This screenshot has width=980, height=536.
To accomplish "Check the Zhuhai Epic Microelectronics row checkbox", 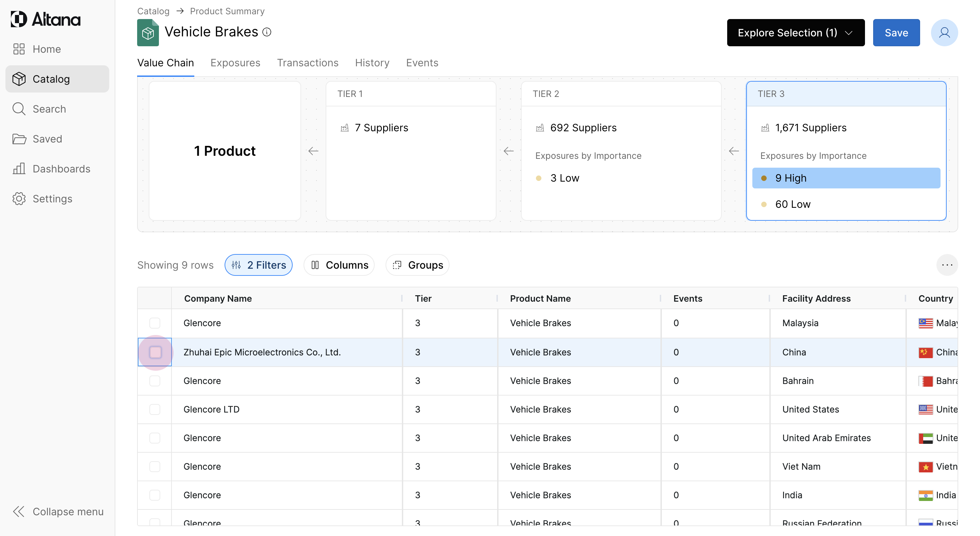I will pyautogui.click(x=155, y=352).
